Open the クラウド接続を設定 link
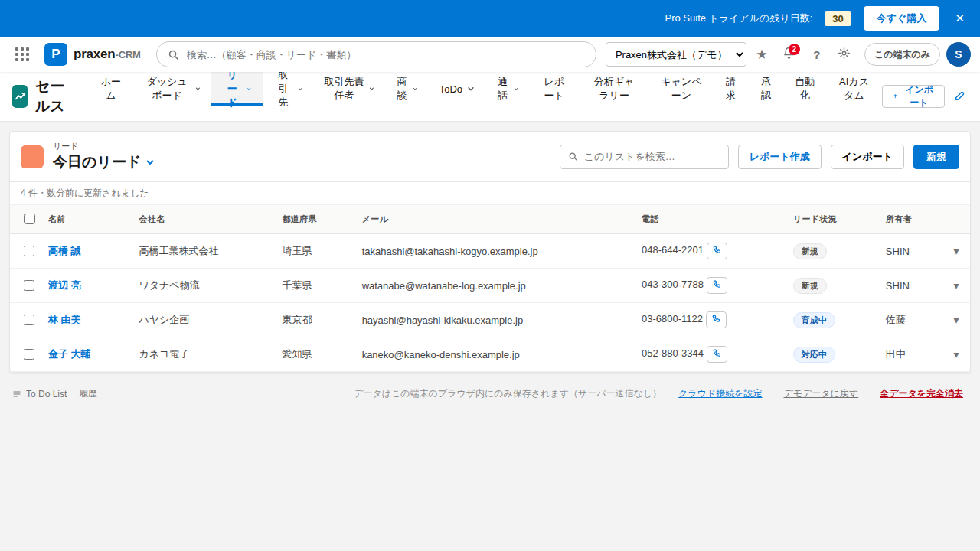 click(720, 393)
